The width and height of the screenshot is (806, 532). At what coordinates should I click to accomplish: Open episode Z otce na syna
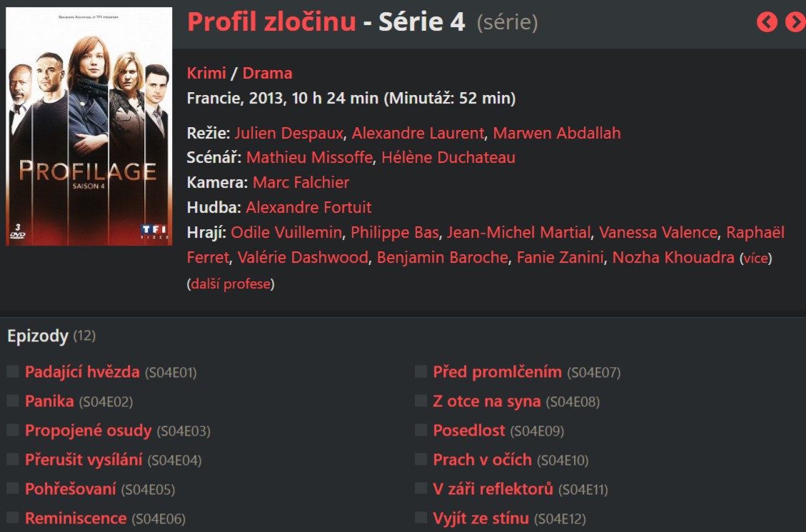[487, 401]
